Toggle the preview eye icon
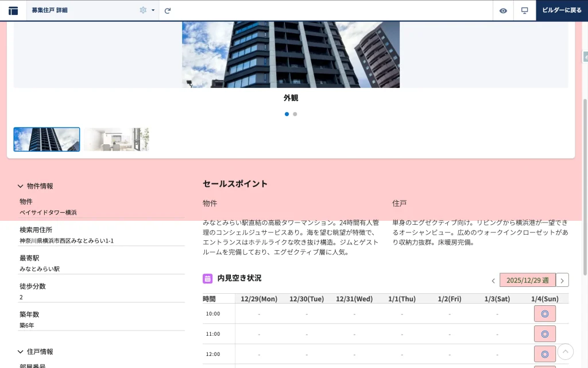This screenshot has height=368, width=588. tap(503, 10)
